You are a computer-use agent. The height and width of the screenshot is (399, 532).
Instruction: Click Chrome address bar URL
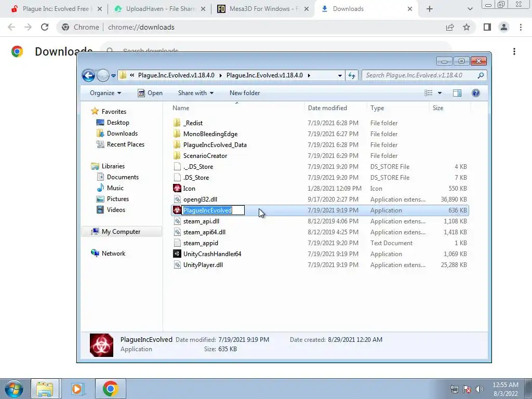[141, 27]
